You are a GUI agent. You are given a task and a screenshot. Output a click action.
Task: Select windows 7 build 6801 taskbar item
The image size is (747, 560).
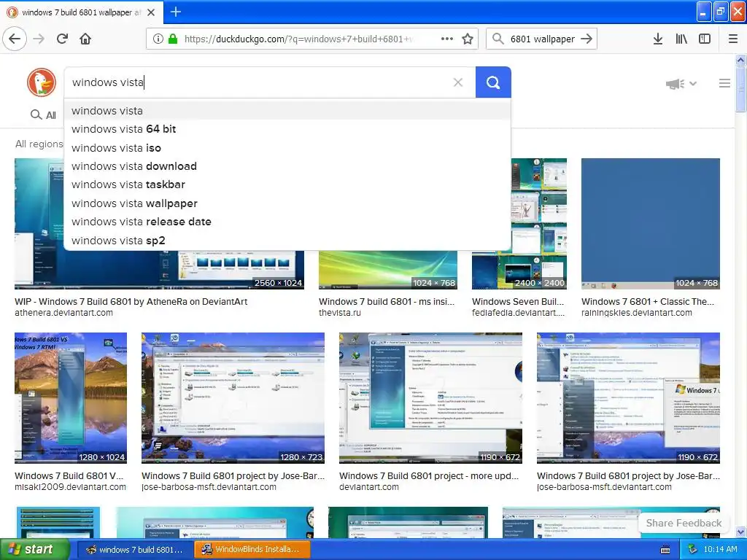(x=135, y=550)
